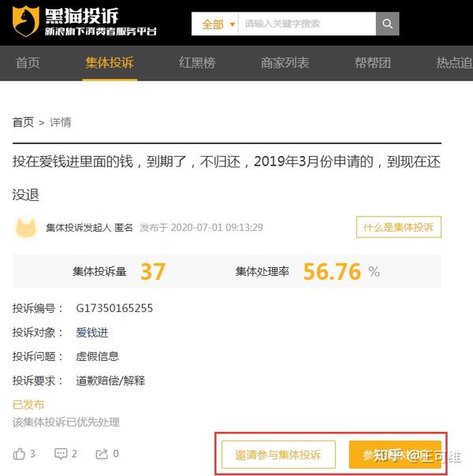Image resolution: width=473 pixels, height=476 pixels.
Task: Click the anonymous cat avatar
Action: point(26,227)
